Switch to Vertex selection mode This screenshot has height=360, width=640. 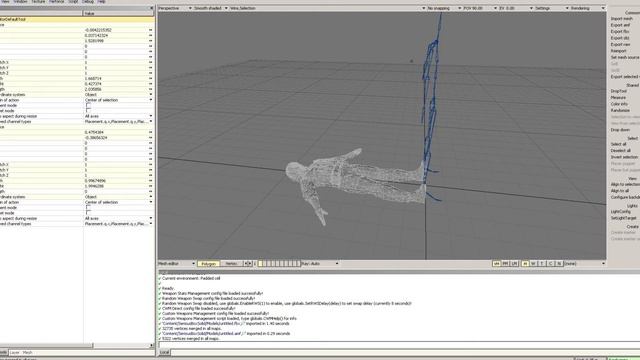[231, 264]
